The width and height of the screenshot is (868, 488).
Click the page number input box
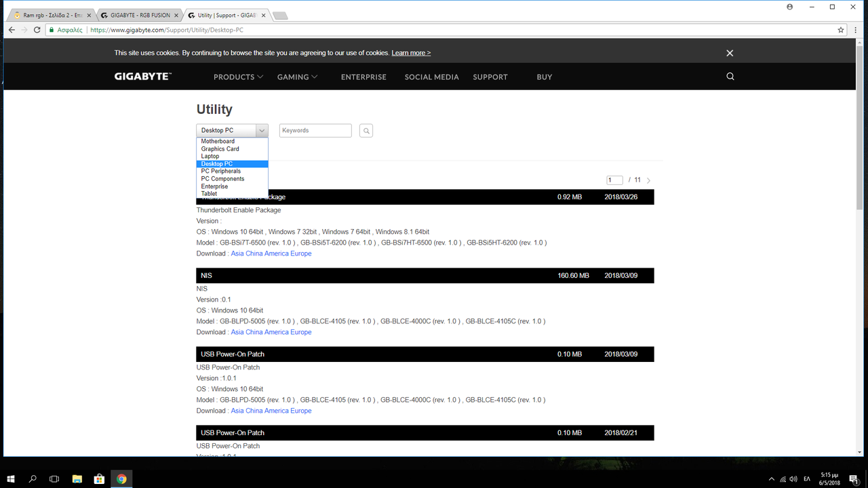pos(615,180)
